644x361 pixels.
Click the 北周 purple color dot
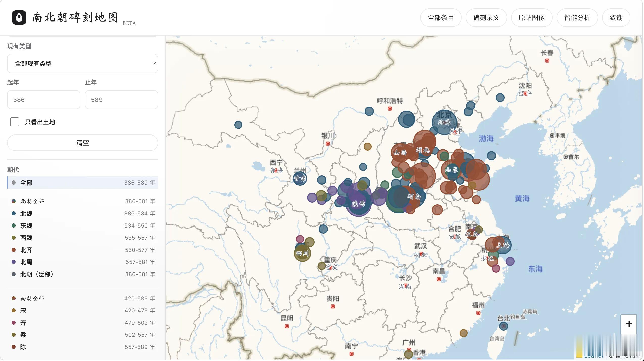tap(14, 262)
